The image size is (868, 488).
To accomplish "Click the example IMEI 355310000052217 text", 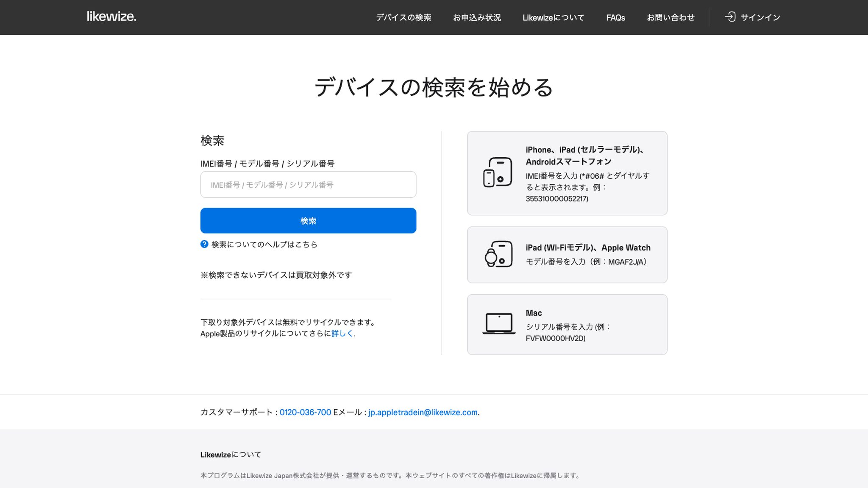I will (556, 199).
